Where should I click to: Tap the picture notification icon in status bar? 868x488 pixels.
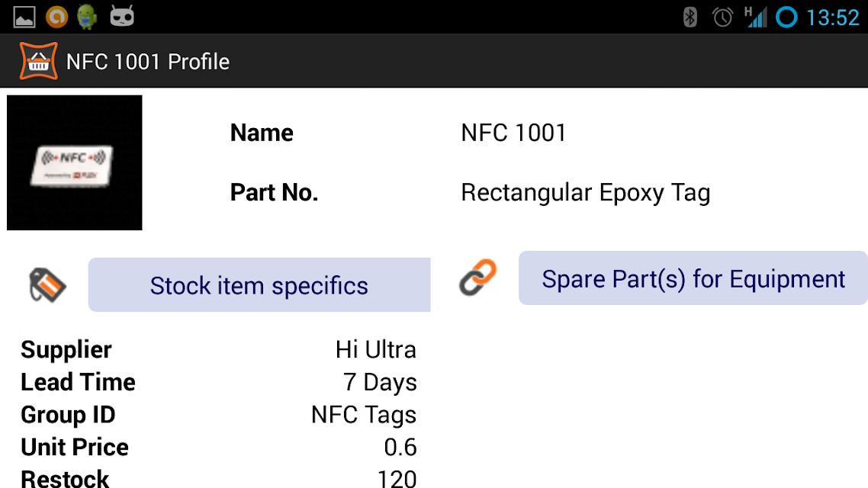click(24, 17)
